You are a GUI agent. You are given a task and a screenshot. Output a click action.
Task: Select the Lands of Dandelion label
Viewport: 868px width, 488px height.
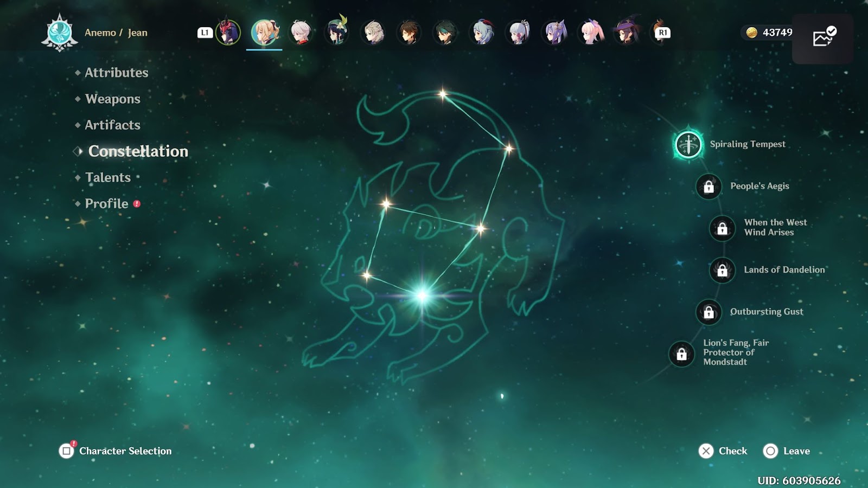pyautogui.click(x=784, y=269)
